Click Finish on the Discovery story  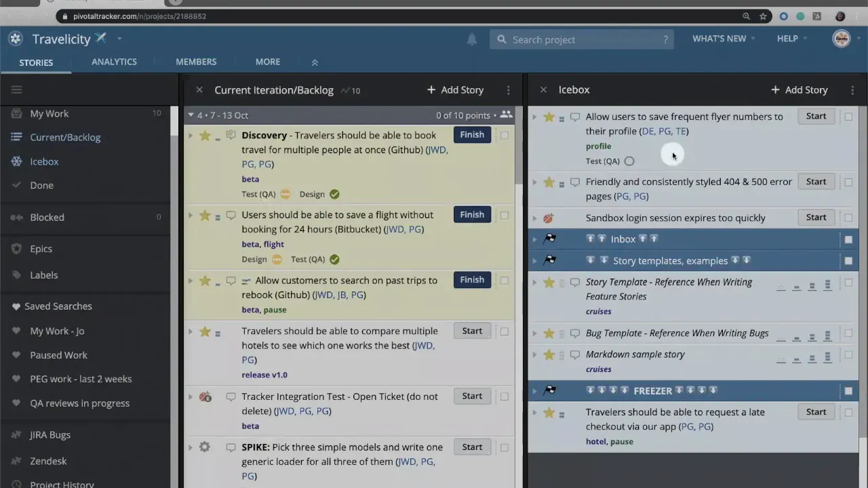[472, 134]
